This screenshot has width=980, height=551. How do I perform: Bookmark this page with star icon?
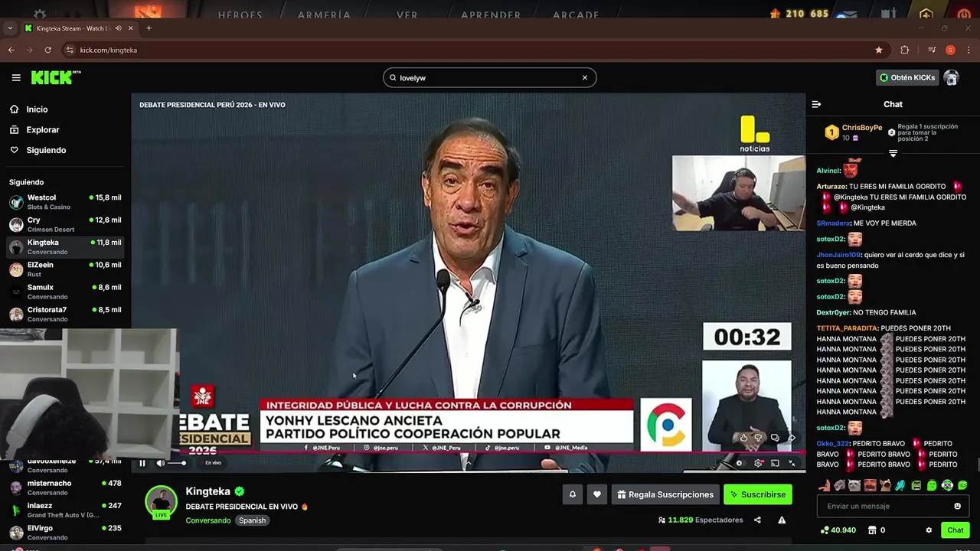pyautogui.click(x=879, y=50)
